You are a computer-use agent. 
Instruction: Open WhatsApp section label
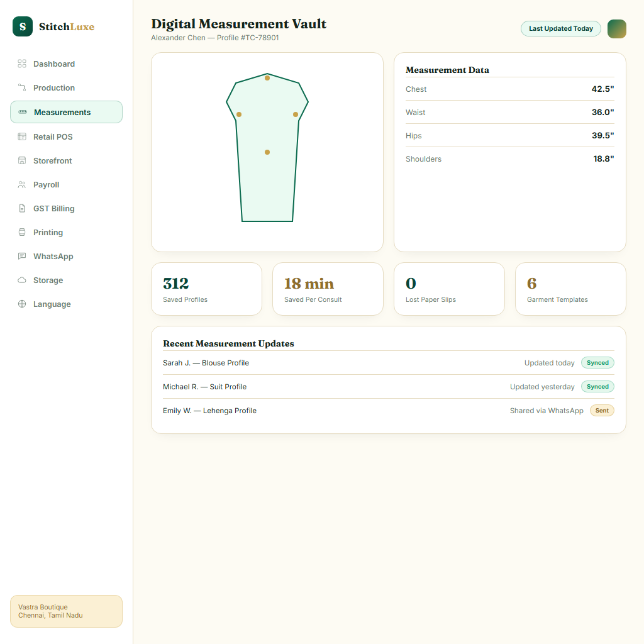(x=53, y=257)
